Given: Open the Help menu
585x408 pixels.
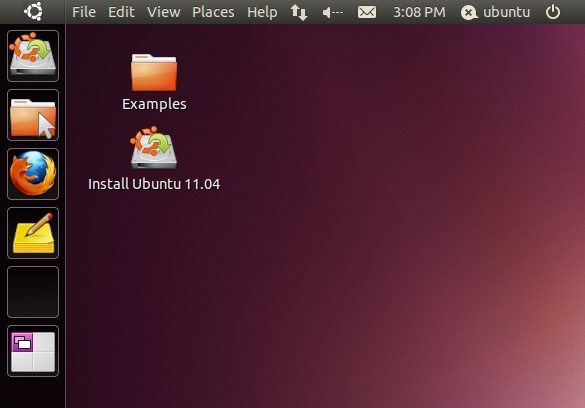Looking at the screenshot, I should point(262,12).
